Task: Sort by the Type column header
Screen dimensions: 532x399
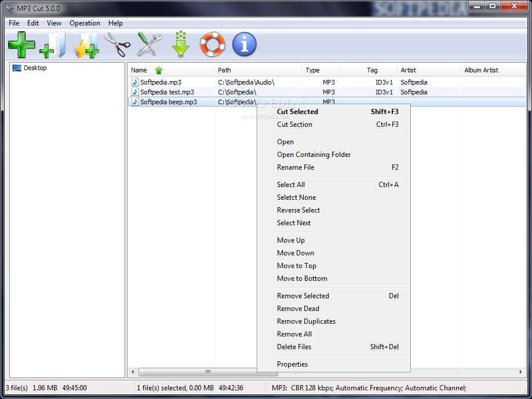Action: pyautogui.click(x=320, y=70)
